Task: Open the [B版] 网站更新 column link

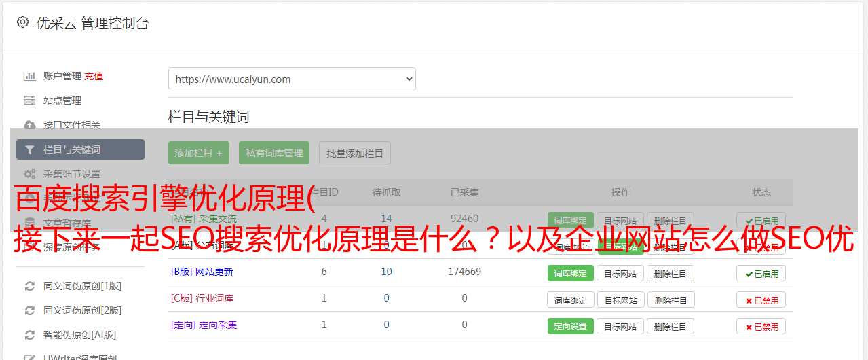Action: 202,272
